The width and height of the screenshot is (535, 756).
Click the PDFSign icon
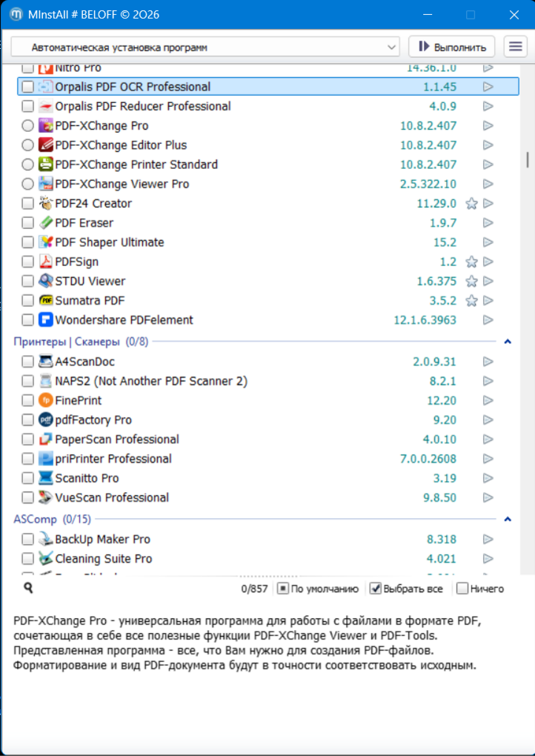tap(46, 262)
